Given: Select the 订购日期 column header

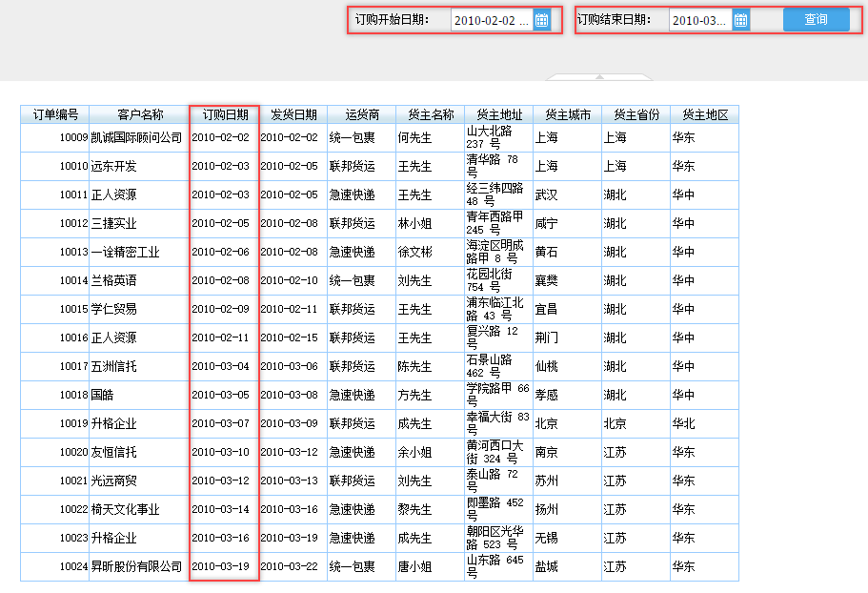Looking at the screenshot, I should click(224, 114).
